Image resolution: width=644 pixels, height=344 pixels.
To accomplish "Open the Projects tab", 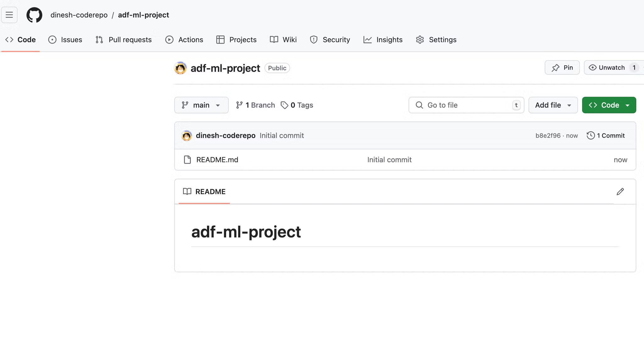I will (236, 40).
